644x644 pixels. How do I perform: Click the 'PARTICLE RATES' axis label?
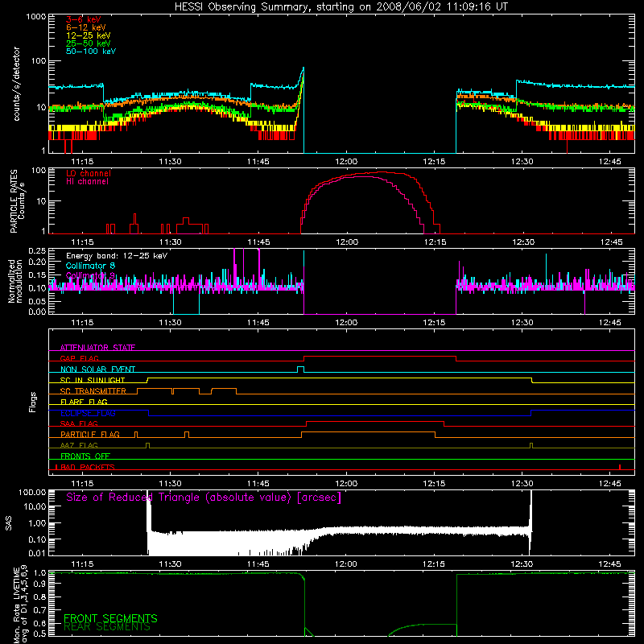click(14, 201)
